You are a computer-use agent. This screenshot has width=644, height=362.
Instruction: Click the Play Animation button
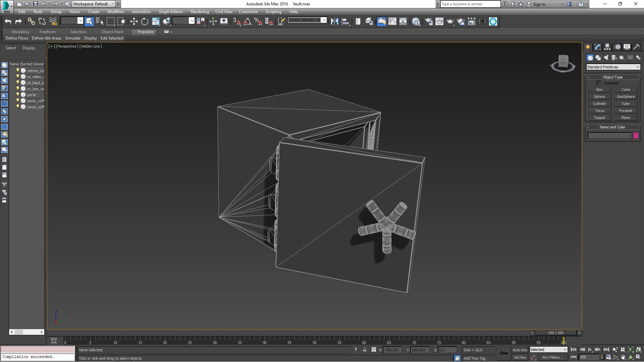point(590,350)
